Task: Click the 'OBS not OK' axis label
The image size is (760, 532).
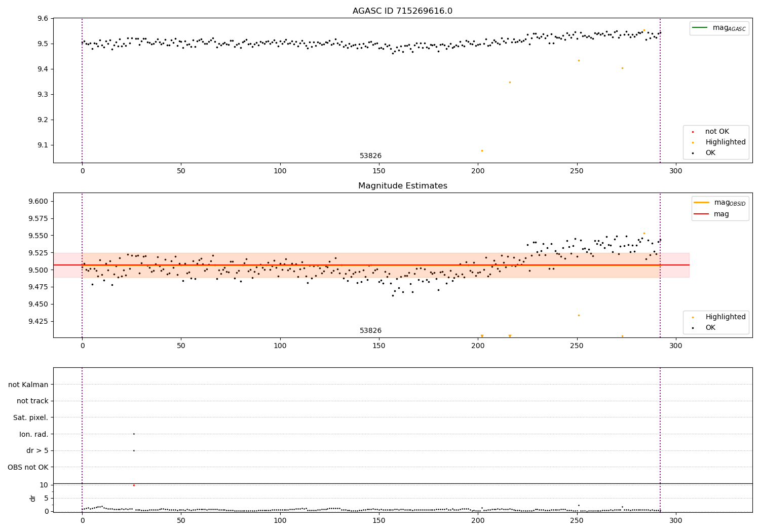Action: [x=28, y=467]
